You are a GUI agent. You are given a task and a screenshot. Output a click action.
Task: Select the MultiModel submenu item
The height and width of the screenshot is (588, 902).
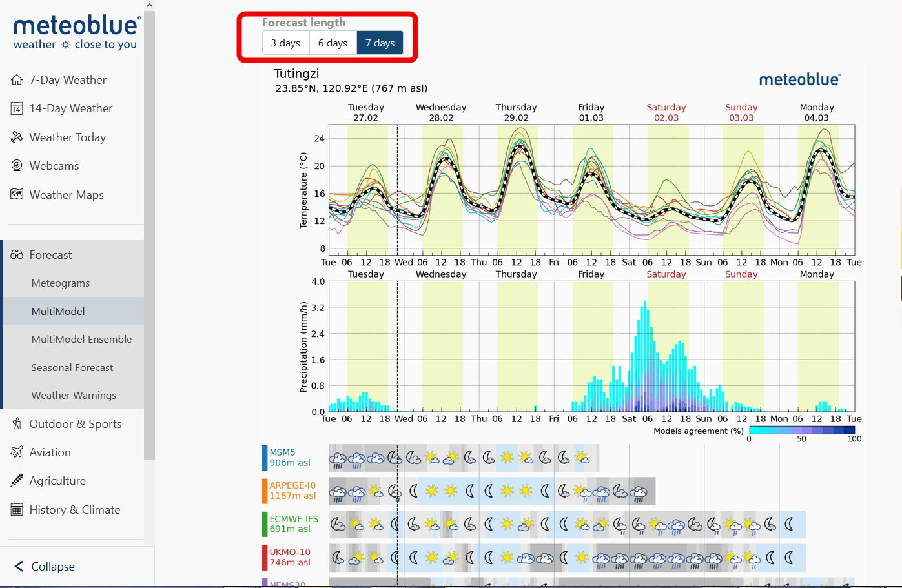[73, 311]
